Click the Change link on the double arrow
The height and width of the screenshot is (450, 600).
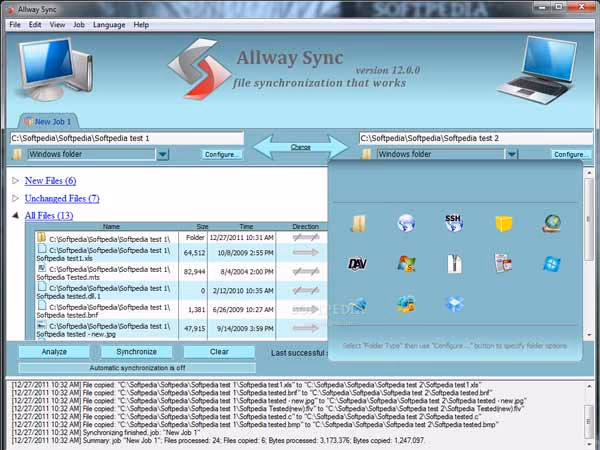click(x=300, y=147)
